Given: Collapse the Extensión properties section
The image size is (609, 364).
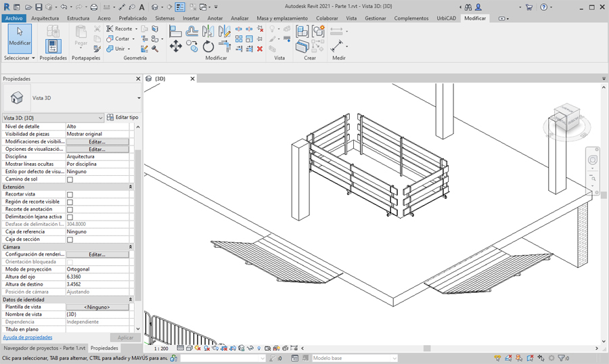Looking at the screenshot, I should click(130, 187).
